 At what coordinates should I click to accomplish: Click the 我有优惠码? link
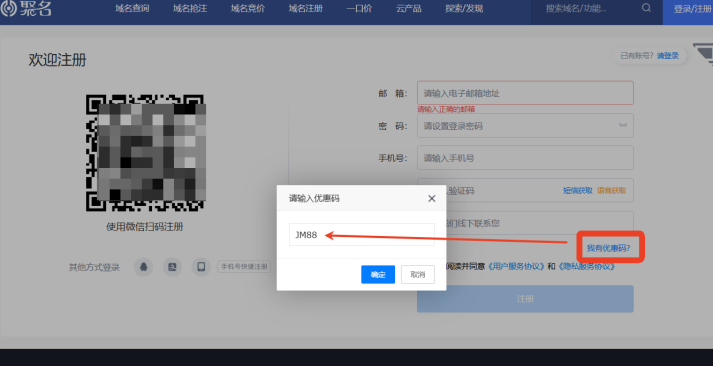point(608,248)
